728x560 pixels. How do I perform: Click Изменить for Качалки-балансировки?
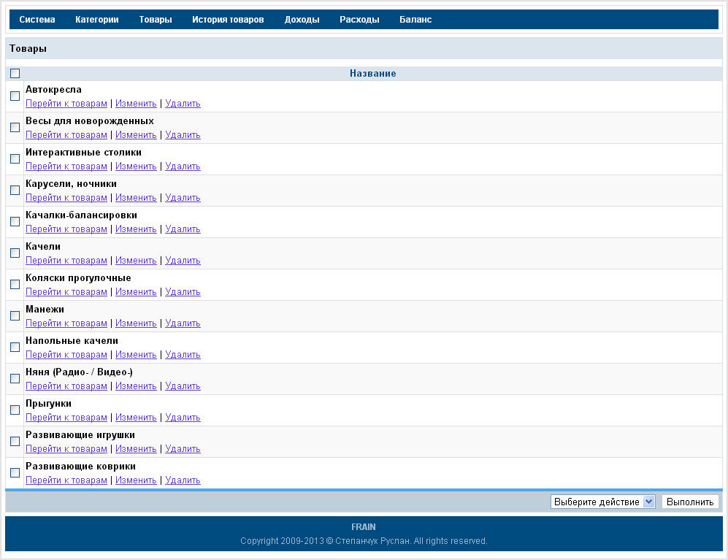136,229
